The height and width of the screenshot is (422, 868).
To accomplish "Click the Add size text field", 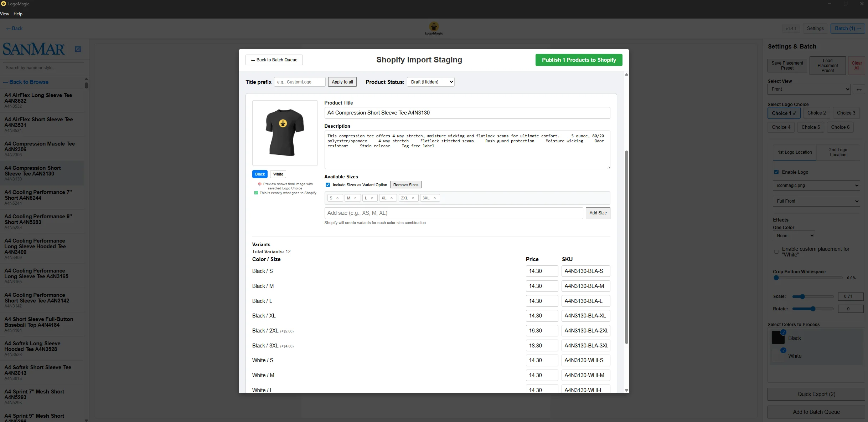I will (x=454, y=213).
